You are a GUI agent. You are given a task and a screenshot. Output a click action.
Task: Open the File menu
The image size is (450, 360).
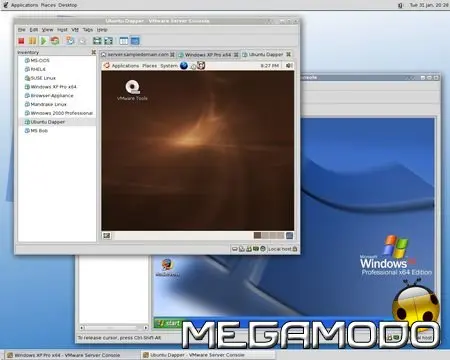click(21, 30)
